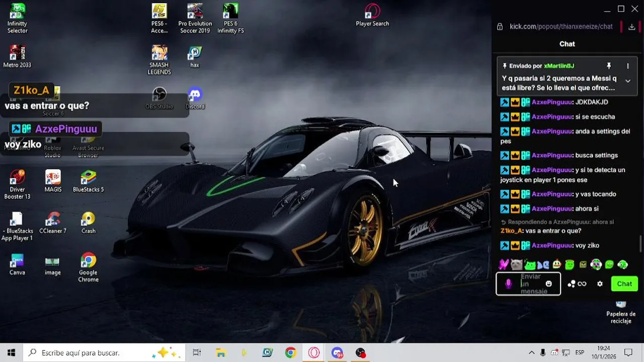Open chat settings gear
Image resolution: width=644 pixels, height=362 pixels.
pos(600,284)
